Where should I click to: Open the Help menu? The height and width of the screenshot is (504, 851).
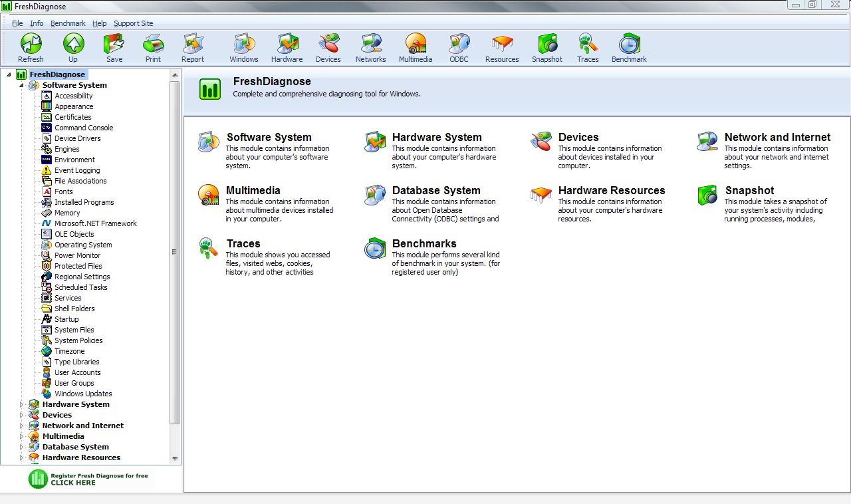coord(100,23)
